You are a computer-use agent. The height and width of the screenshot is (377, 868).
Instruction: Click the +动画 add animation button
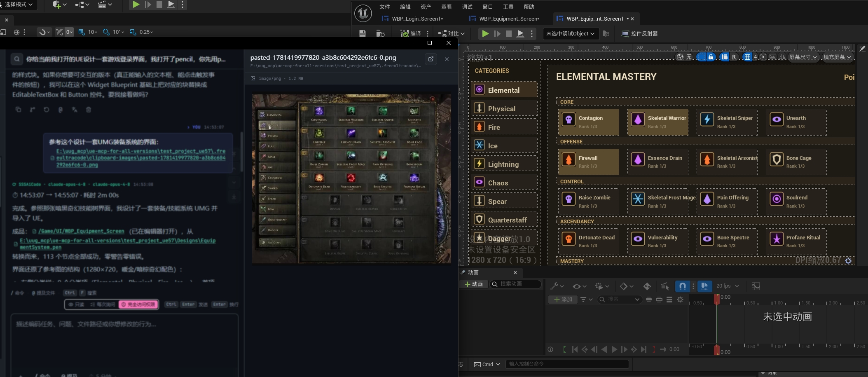pos(474,284)
